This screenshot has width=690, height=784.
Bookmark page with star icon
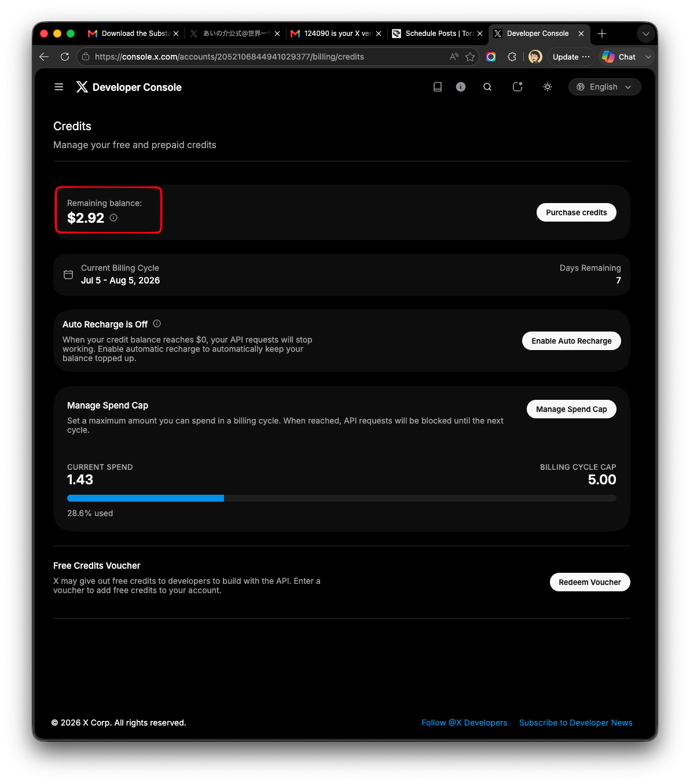click(x=470, y=57)
